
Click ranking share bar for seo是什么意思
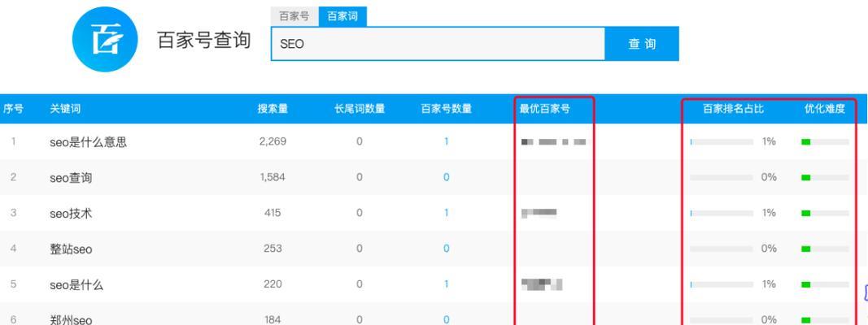722,142
